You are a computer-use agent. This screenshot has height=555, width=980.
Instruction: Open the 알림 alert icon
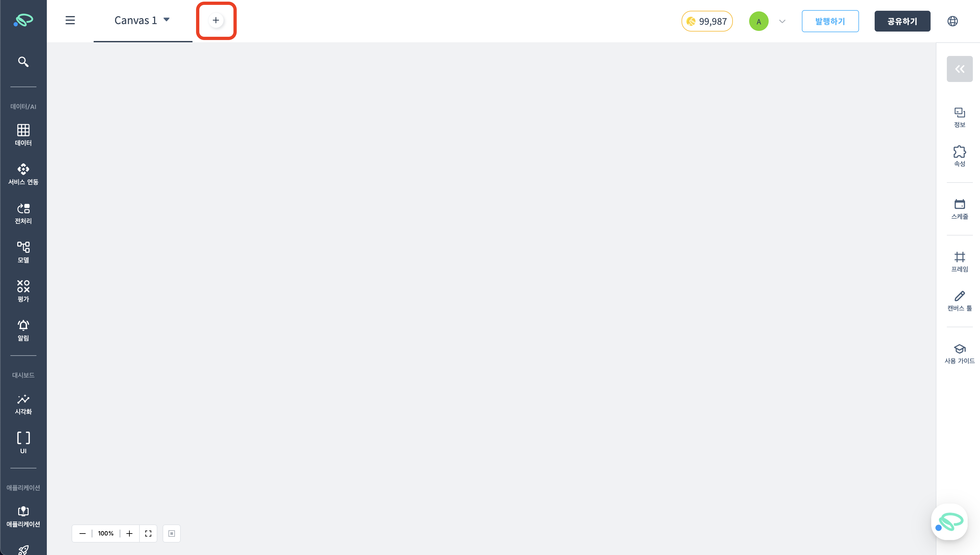coord(23,331)
